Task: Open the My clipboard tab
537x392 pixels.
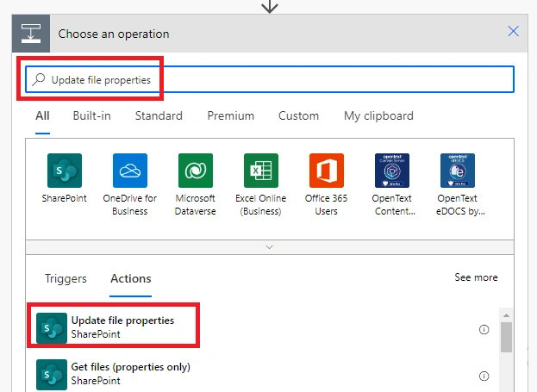Action: 378,115
